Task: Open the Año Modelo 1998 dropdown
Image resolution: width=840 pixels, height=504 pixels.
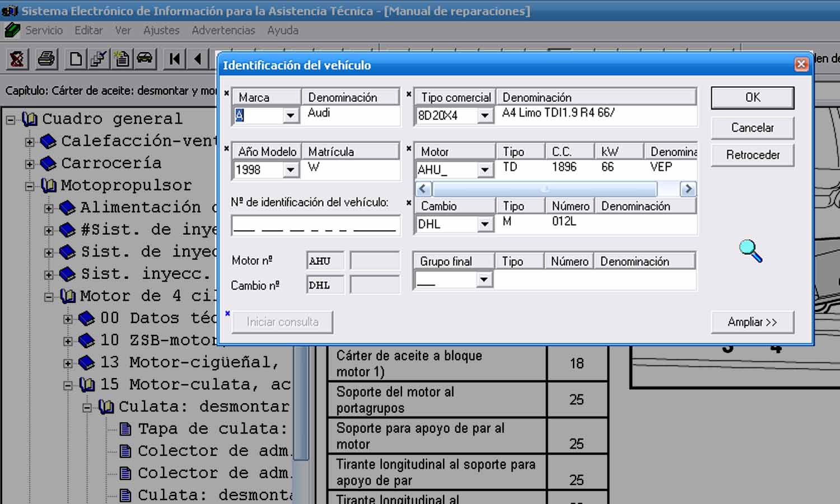Action: [x=290, y=170]
